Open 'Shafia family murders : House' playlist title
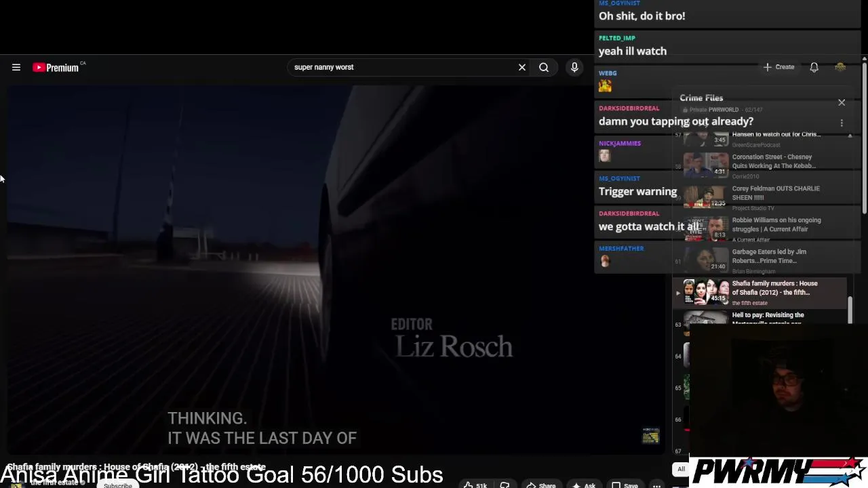The height and width of the screenshot is (488, 868). point(774,288)
